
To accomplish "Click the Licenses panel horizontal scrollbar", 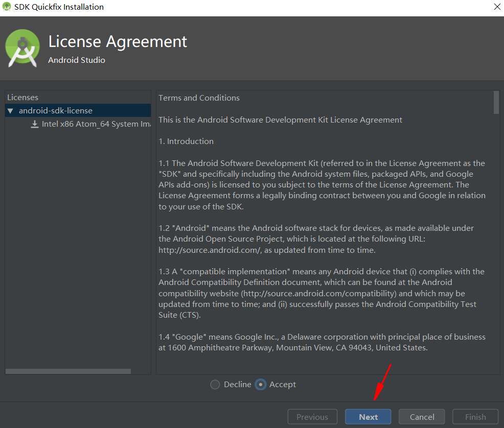I will [x=68, y=371].
